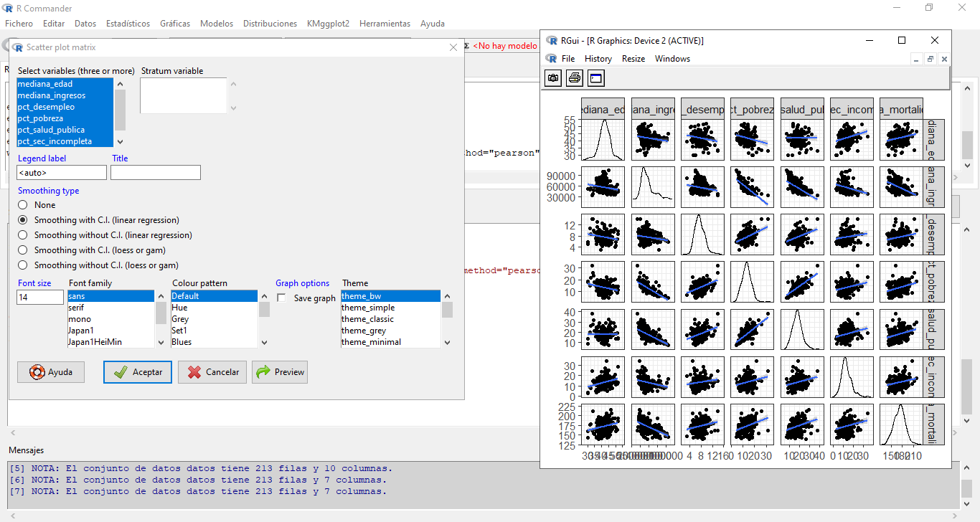Open the Estadísticos menu

128,24
